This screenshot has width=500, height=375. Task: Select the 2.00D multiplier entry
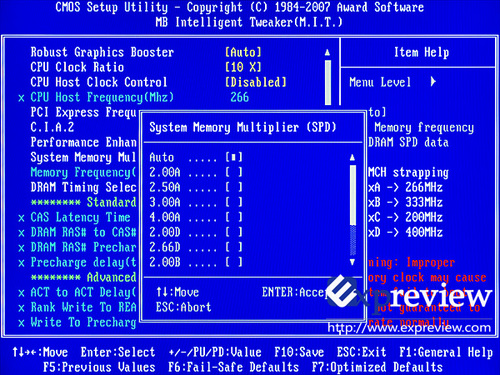pos(196,232)
